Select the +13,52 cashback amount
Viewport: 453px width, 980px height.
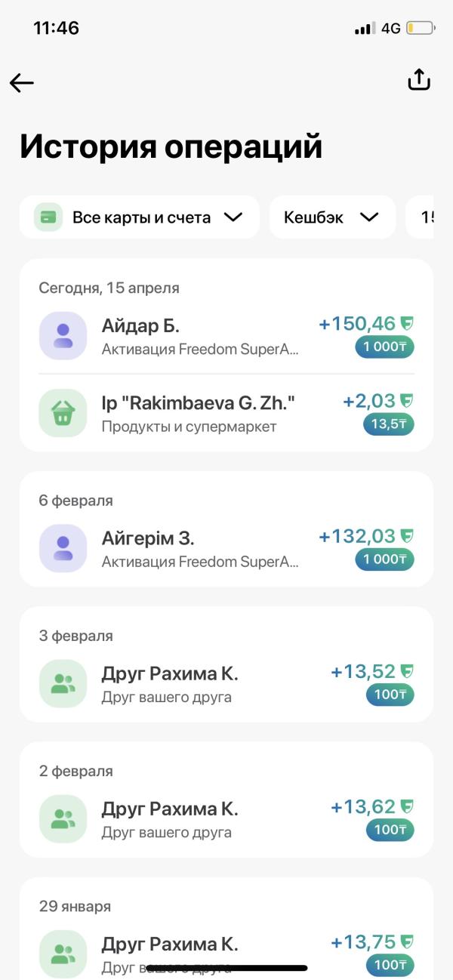click(362, 671)
